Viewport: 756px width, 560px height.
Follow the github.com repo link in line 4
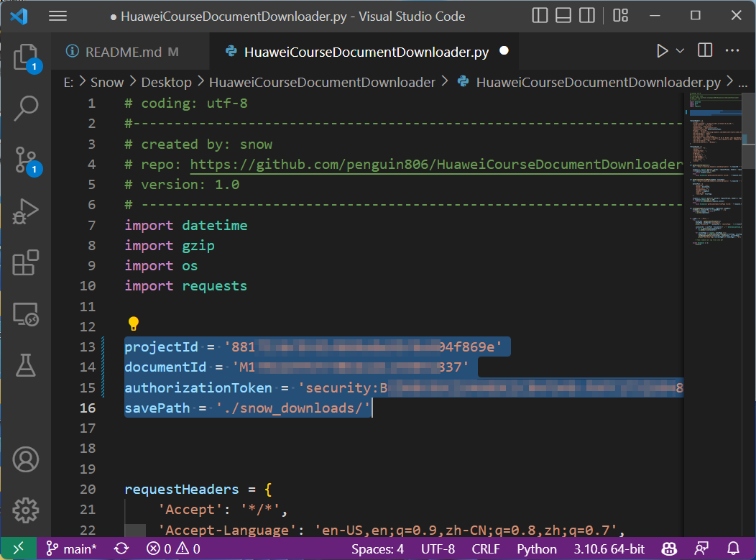pos(436,165)
